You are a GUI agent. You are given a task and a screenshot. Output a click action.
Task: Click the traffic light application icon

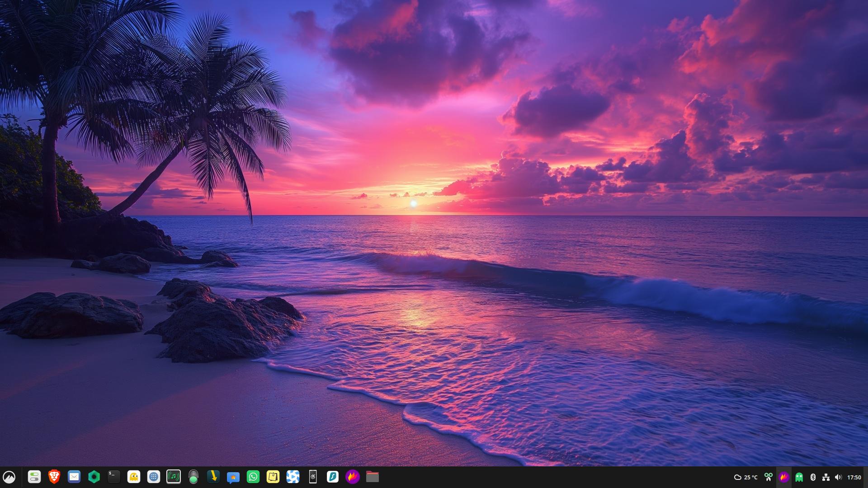[193, 477]
